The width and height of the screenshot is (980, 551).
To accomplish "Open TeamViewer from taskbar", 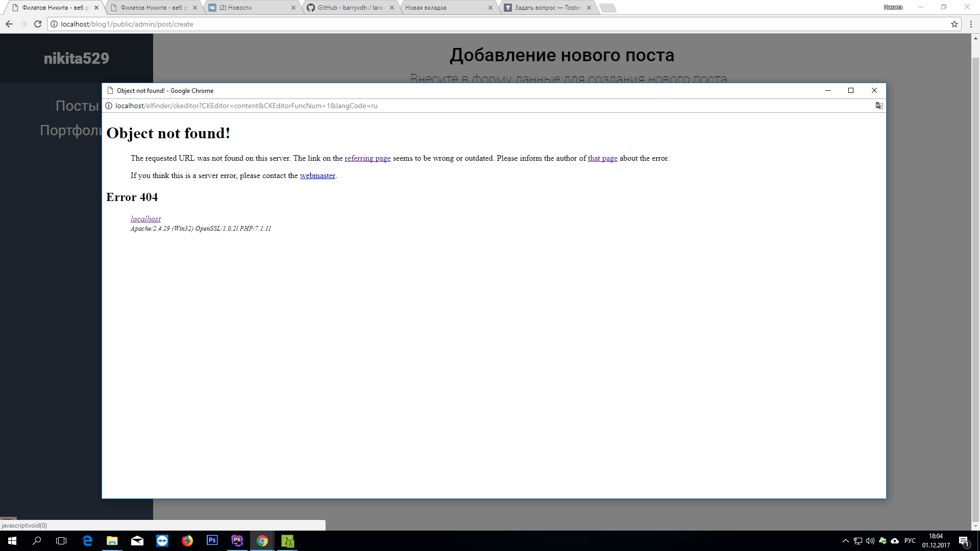I will coord(162,541).
